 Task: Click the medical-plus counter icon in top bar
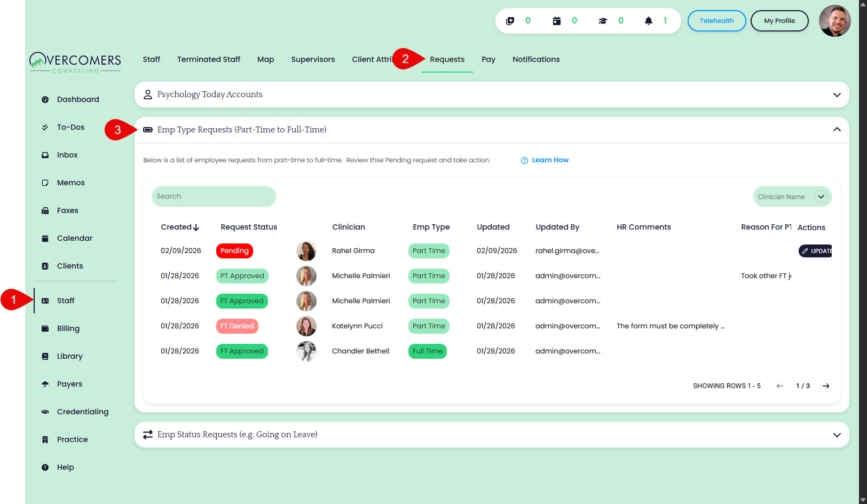coord(510,21)
